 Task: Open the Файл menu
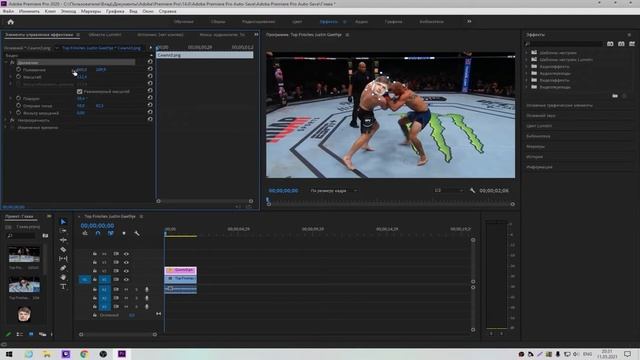click(8, 11)
